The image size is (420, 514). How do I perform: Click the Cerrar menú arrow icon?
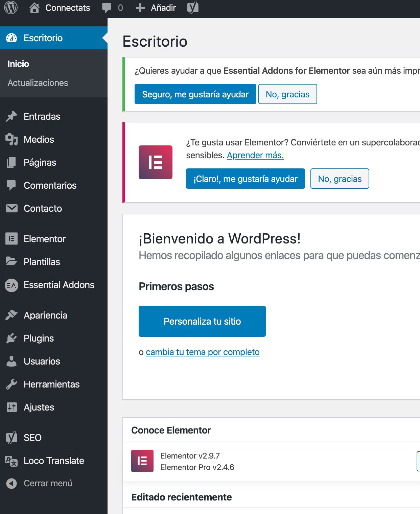[x=11, y=484]
